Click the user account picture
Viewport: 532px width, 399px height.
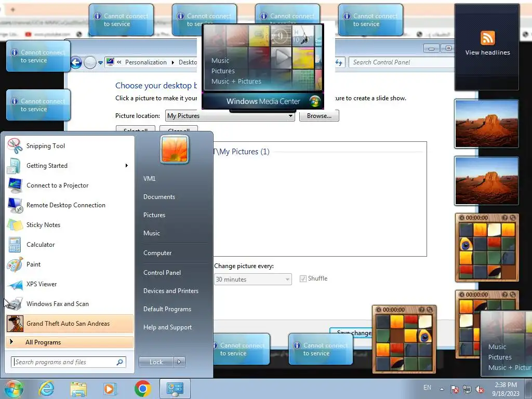point(175,149)
